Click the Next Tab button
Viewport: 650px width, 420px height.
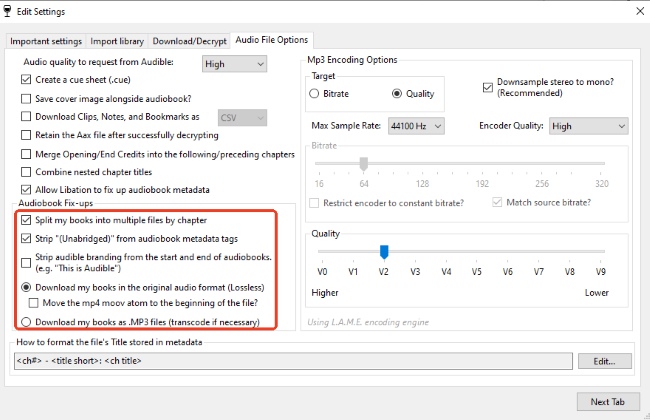pos(607,402)
